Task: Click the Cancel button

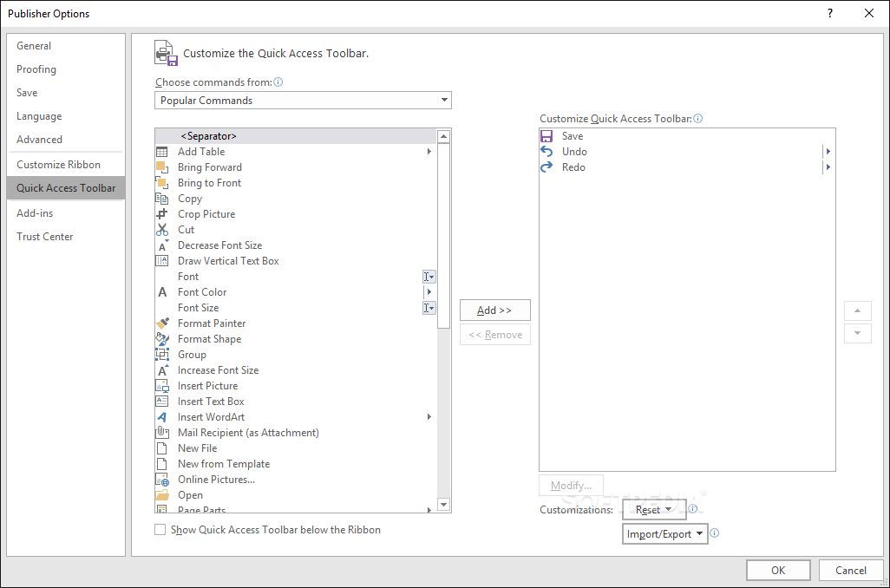Action: (850, 571)
